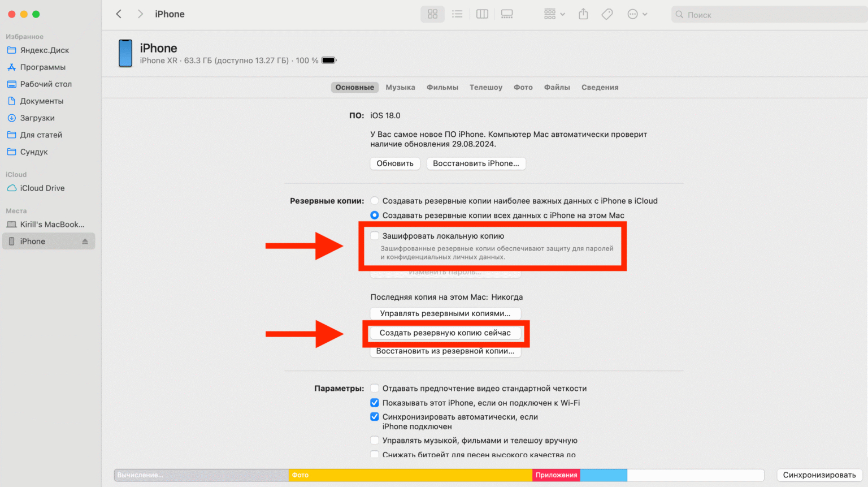The width and height of the screenshot is (868, 487).
Task: Switch to icon grid view
Action: click(432, 14)
